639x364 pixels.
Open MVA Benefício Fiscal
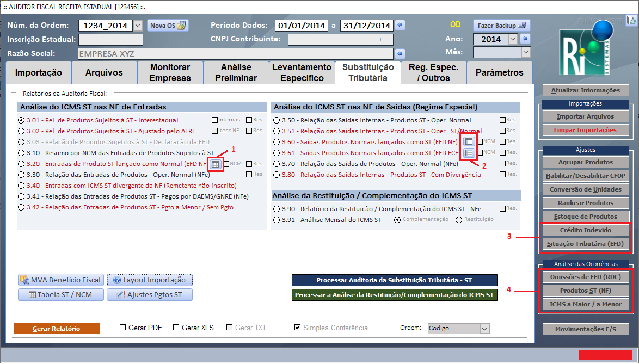pyautogui.click(x=61, y=280)
